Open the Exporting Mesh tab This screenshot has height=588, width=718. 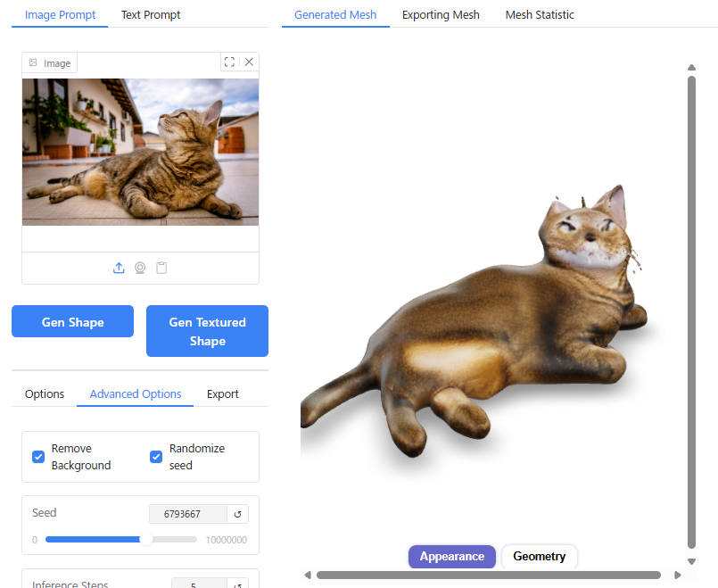[x=441, y=15]
